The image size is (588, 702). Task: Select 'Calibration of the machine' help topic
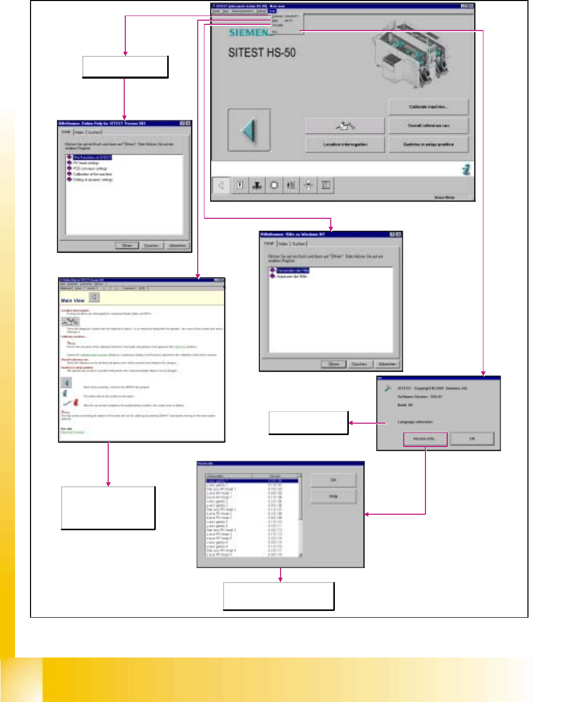pyautogui.click(x=93, y=174)
